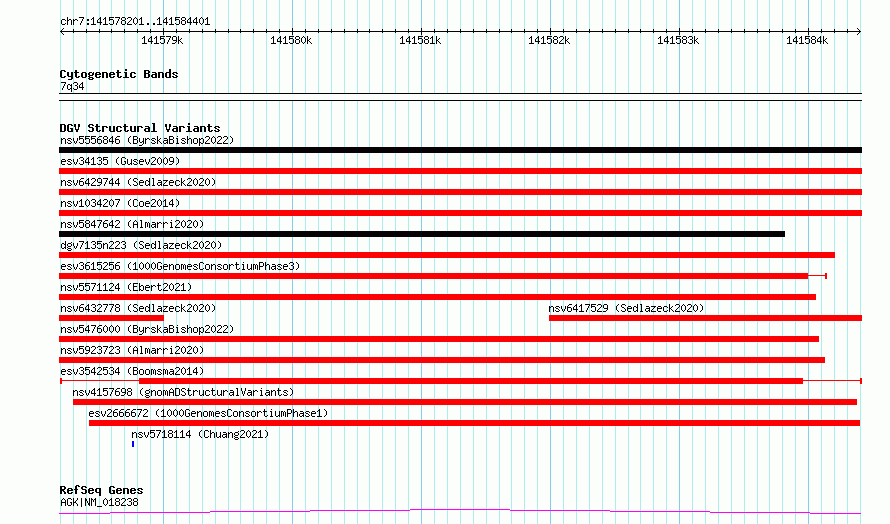Open the AGK|NM_018238 gene label

click(99, 502)
